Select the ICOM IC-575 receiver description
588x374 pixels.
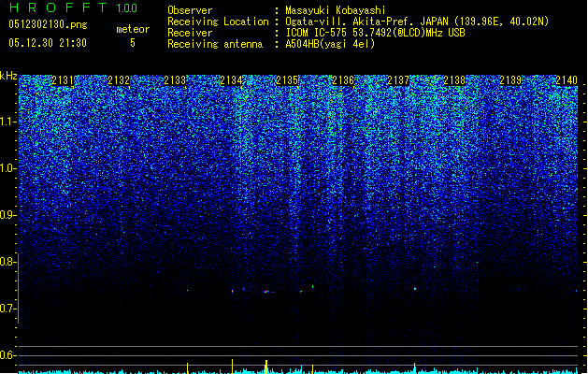click(x=375, y=33)
